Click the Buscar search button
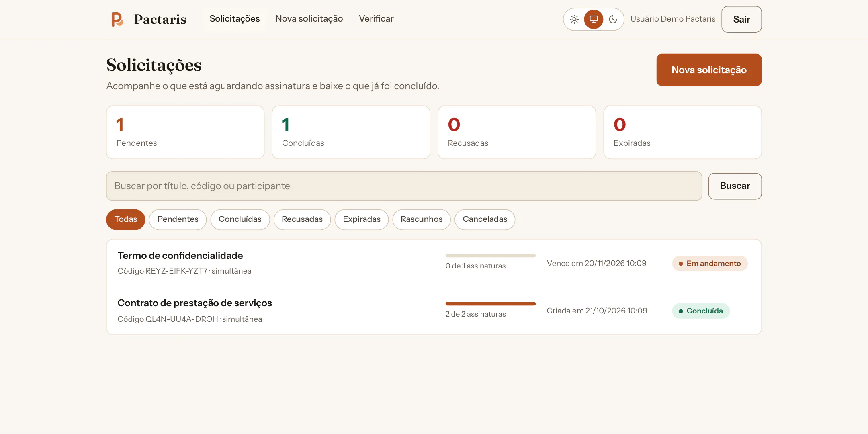The height and width of the screenshot is (434, 868). coord(735,186)
